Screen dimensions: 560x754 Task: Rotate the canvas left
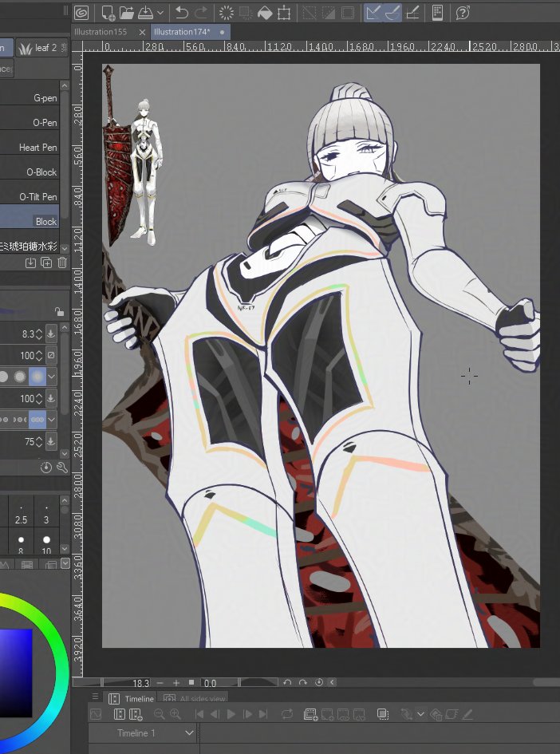click(287, 682)
